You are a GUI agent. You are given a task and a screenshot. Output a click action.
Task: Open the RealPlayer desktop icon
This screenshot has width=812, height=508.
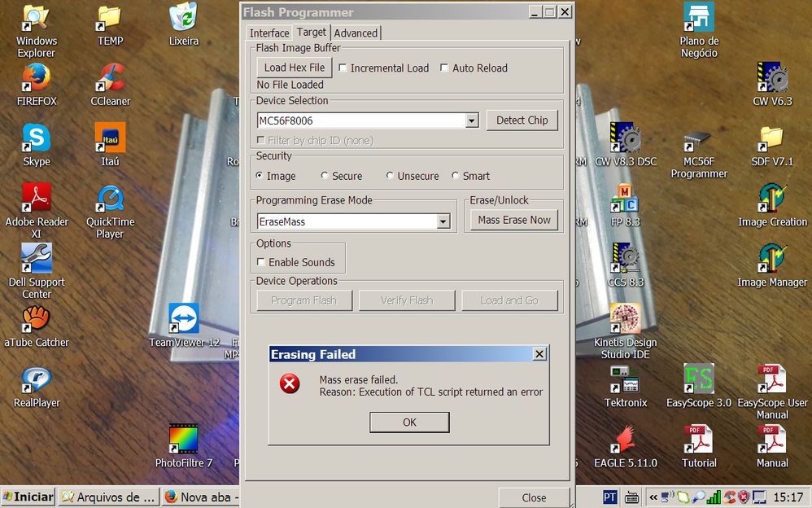coord(37,386)
